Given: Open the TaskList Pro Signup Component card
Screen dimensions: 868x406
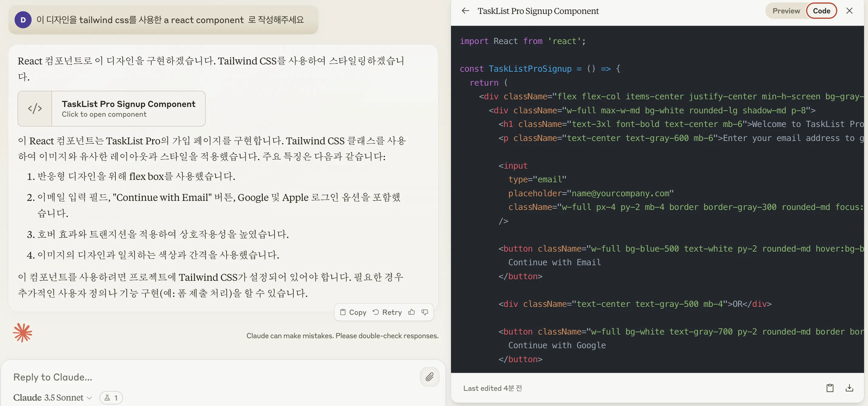Looking at the screenshot, I should click(128, 108).
